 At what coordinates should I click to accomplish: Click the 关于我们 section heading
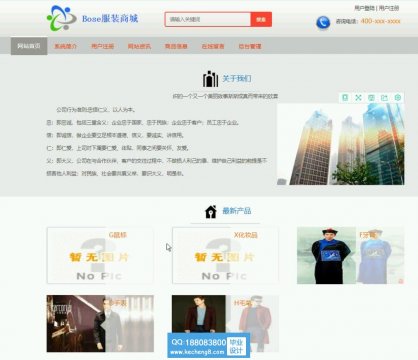[237, 79]
